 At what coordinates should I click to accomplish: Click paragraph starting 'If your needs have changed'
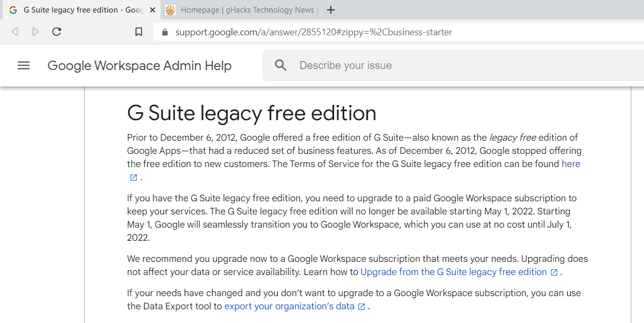pyautogui.click(x=354, y=300)
